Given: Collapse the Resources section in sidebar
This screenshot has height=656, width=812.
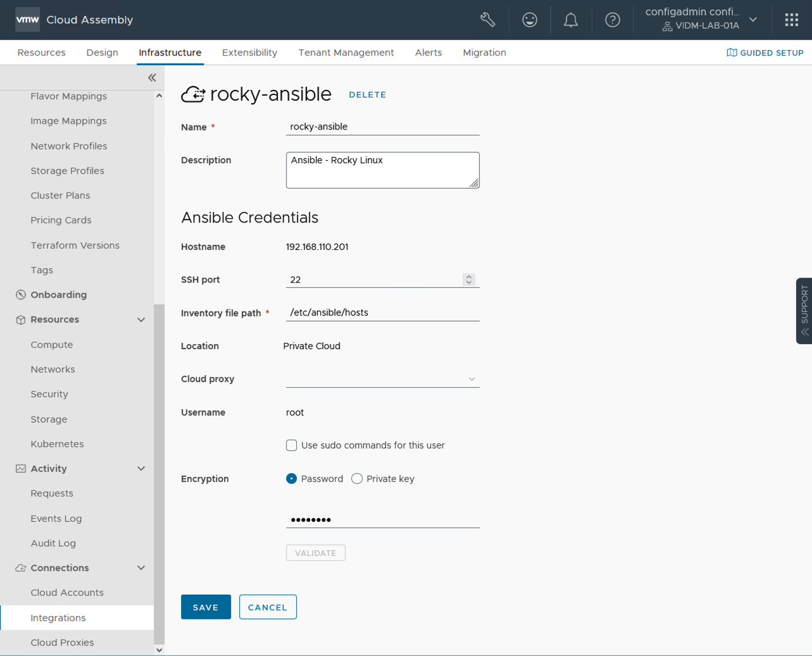Looking at the screenshot, I should (141, 319).
